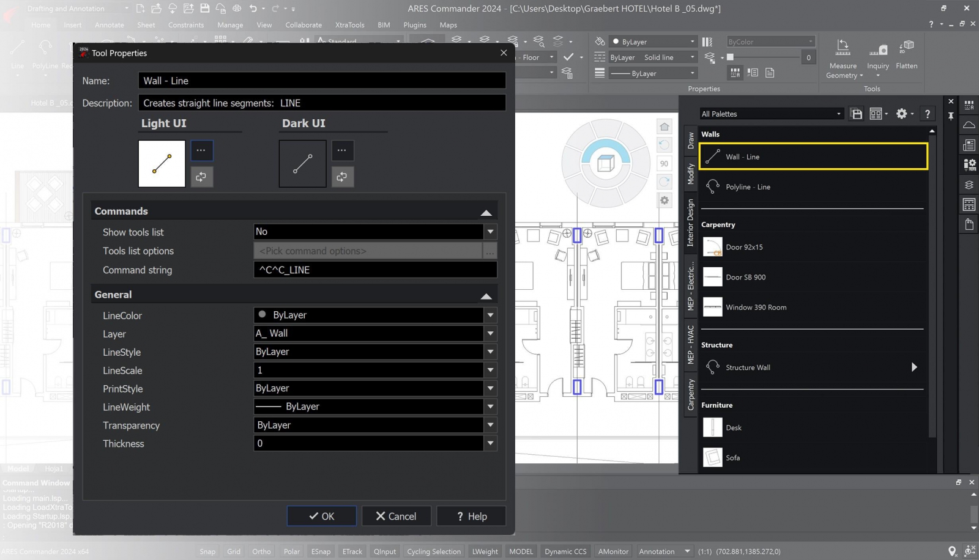Click the Home view icon in navigator
Viewport: 979px width, 560px height.
[x=664, y=127]
